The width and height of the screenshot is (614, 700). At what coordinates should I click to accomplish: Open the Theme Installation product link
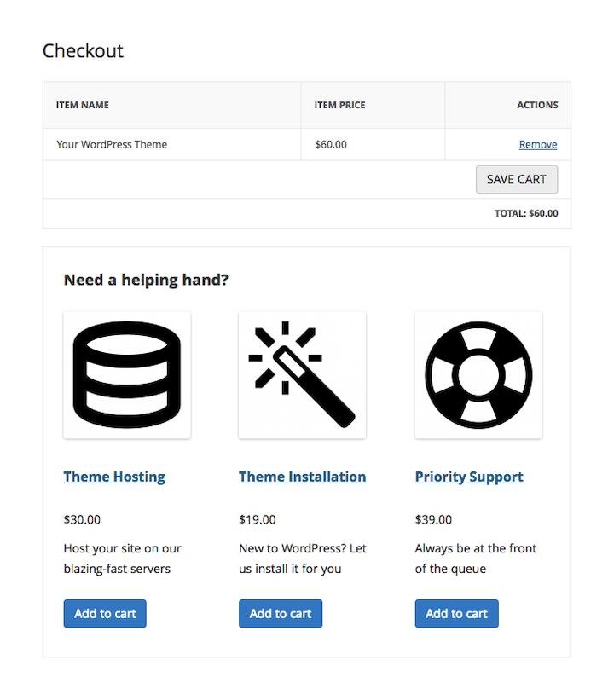pos(303,477)
